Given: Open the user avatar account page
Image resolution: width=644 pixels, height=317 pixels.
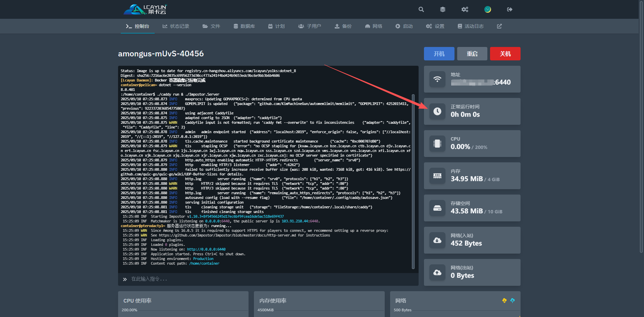Looking at the screenshot, I should (487, 9).
